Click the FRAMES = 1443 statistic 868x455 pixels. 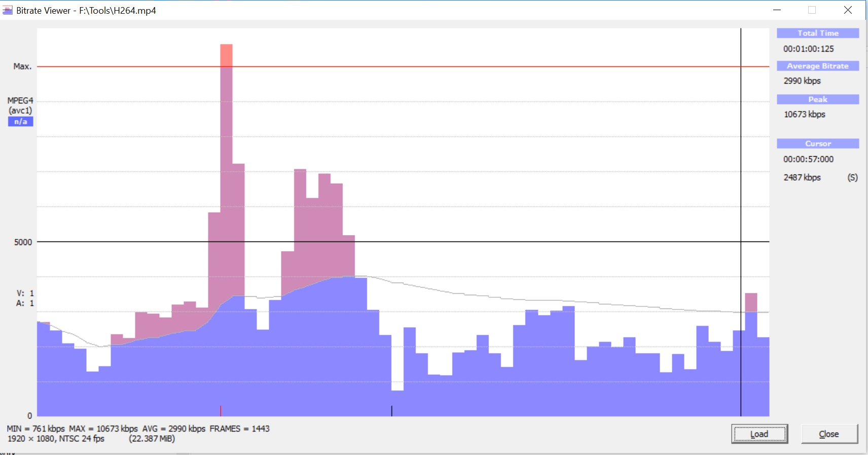[240, 429]
